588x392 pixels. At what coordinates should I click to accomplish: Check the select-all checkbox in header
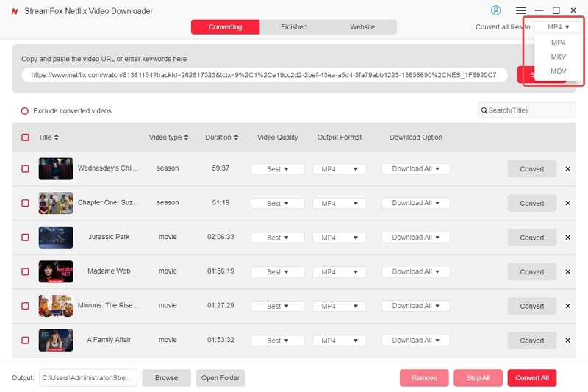tap(25, 138)
